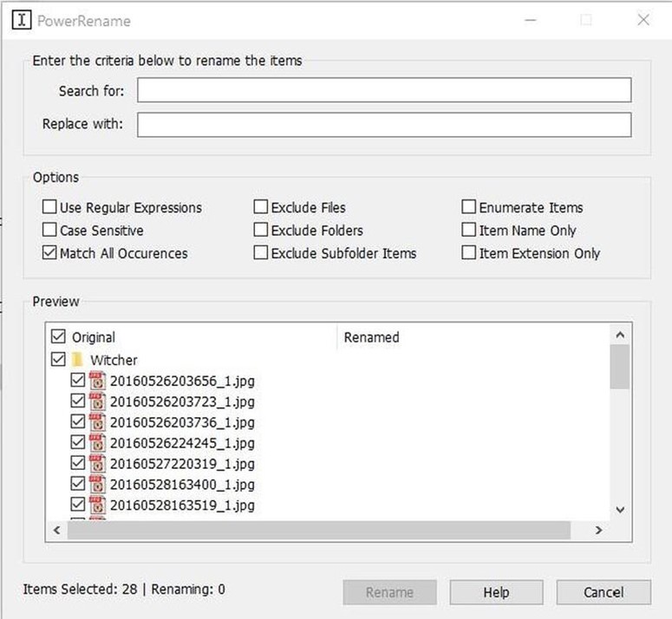Click the Cancel button
The width and height of the screenshot is (672, 619).
click(x=603, y=592)
